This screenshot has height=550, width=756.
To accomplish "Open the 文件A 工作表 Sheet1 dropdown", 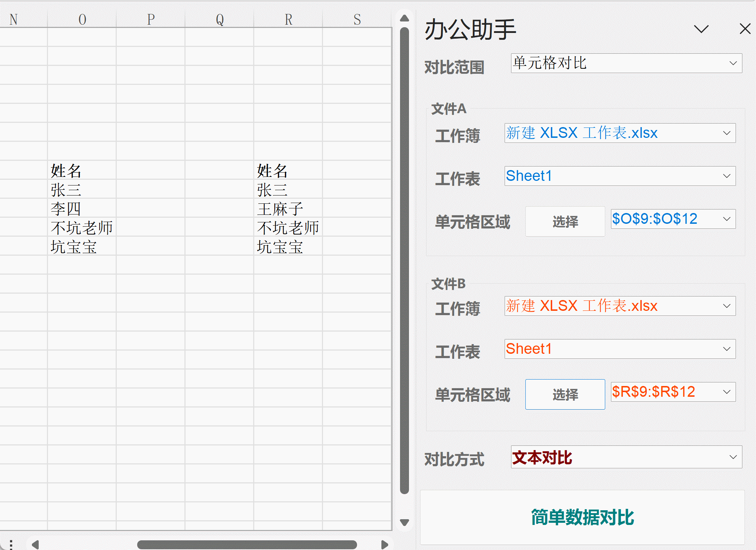I will [x=726, y=176].
